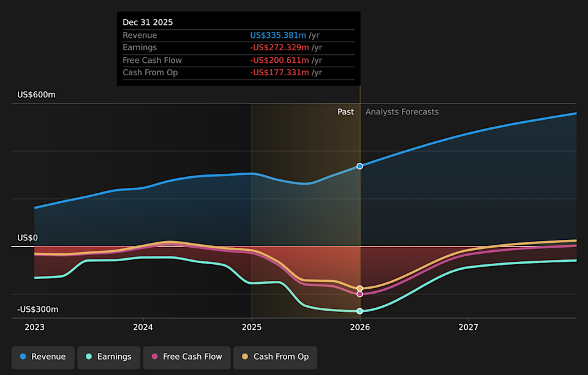Viewport: 588px width, 375px height.
Task: Select the Free Cash Flow legend button
Action: coord(186,357)
